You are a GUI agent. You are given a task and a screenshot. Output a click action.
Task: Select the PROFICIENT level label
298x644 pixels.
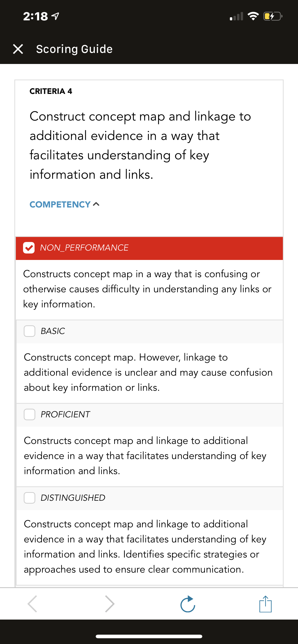point(65,414)
